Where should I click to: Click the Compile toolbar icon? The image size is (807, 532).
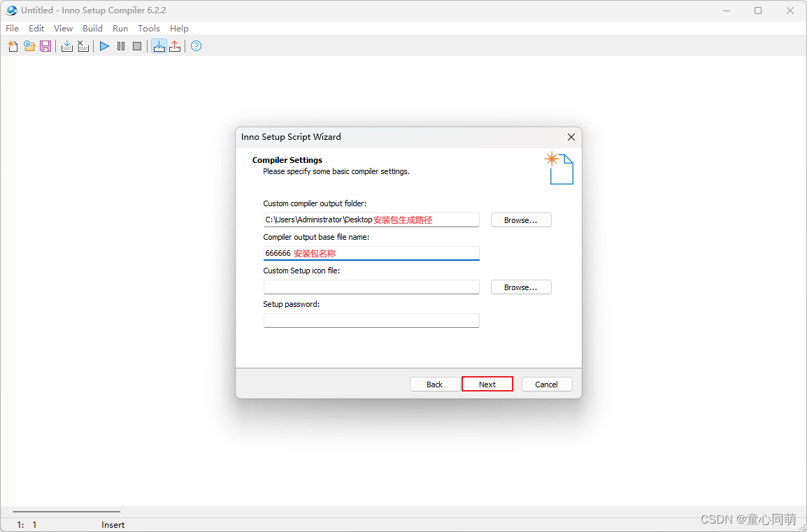tap(67, 46)
